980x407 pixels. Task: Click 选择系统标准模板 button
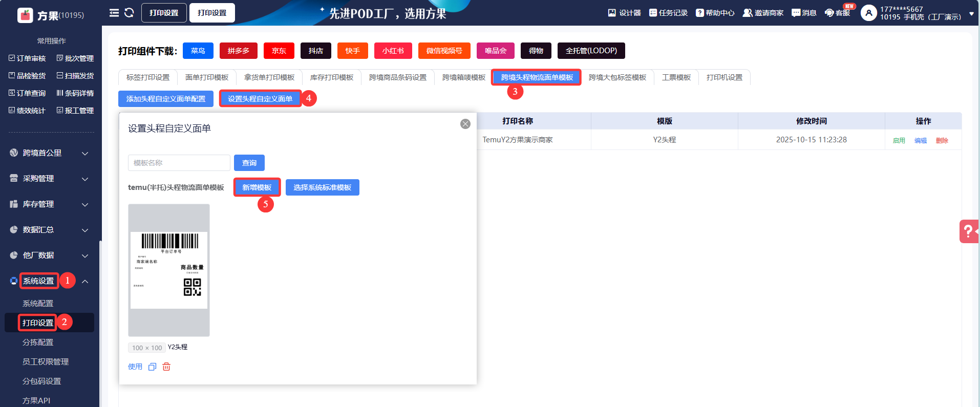pyautogui.click(x=323, y=187)
